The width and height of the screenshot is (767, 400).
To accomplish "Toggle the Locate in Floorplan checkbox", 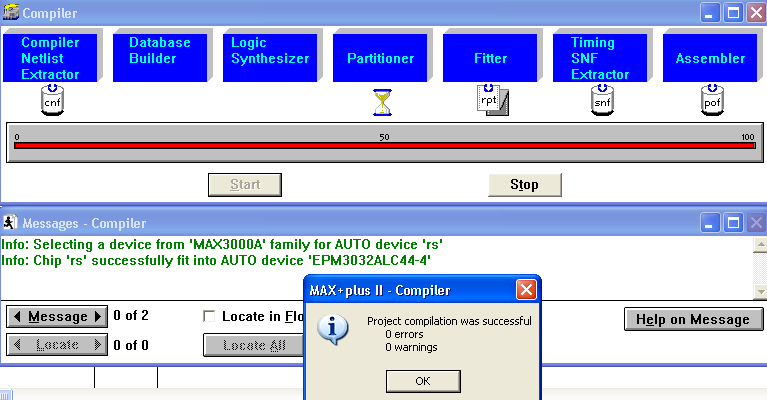I will (x=209, y=316).
